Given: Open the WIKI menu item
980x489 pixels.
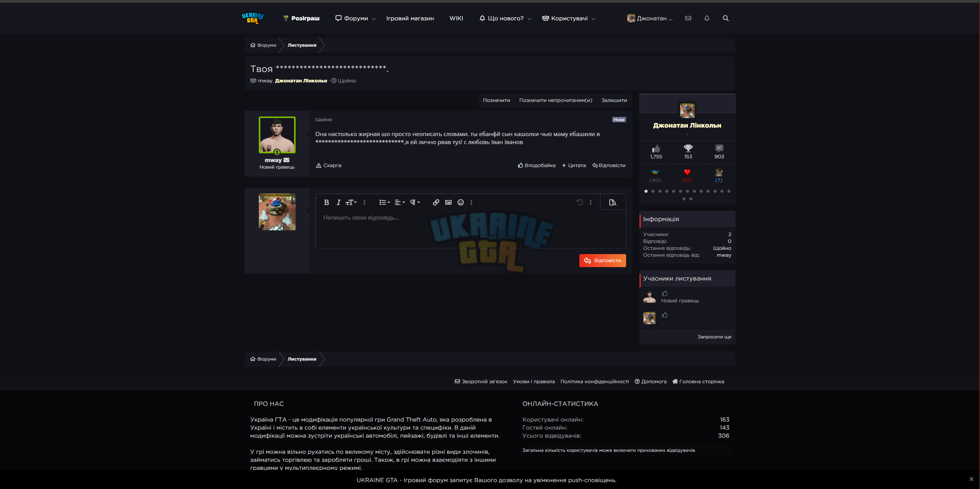Looking at the screenshot, I should [x=456, y=18].
